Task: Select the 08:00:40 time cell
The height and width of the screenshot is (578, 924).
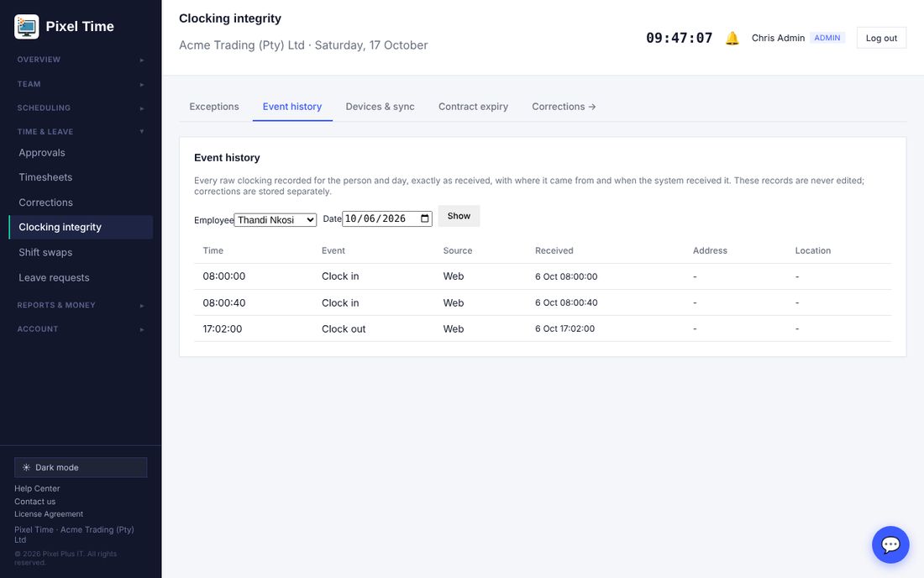Action: 224,302
